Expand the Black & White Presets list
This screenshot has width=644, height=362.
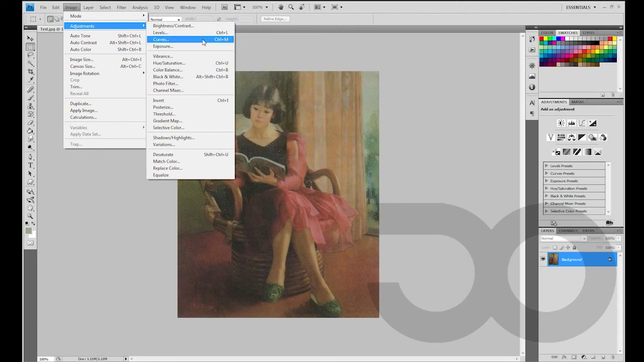tap(547, 196)
